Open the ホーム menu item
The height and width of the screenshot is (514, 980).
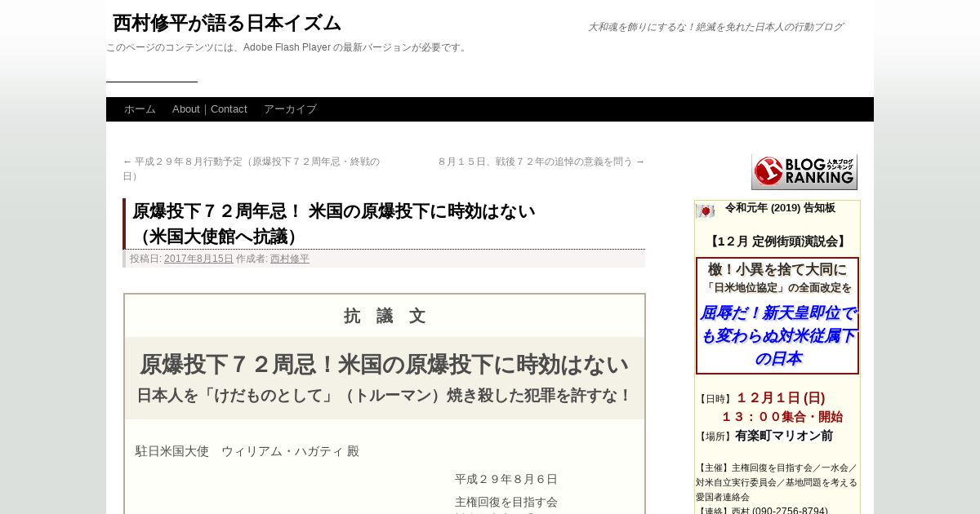pyautogui.click(x=140, y=109)
